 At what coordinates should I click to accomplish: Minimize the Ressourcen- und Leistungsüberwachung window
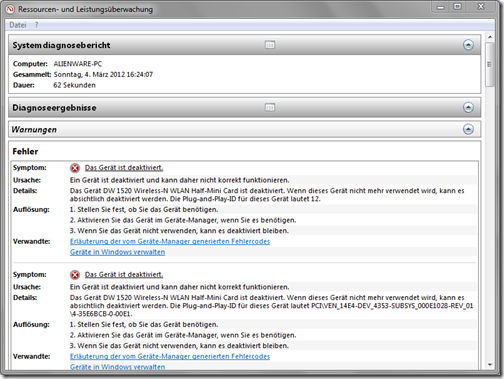pos(441,7)
